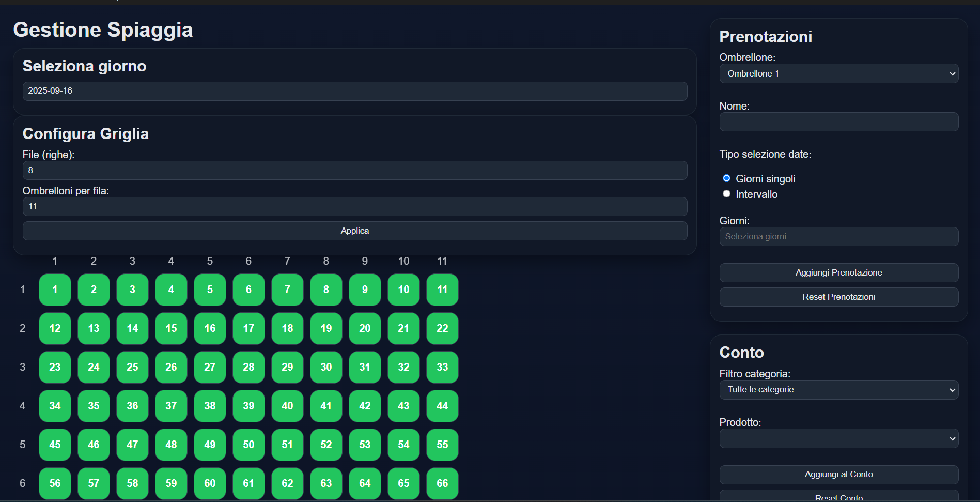Focus the Nome text field
Screen dimensions: 980x502
[x=838, y=122]
